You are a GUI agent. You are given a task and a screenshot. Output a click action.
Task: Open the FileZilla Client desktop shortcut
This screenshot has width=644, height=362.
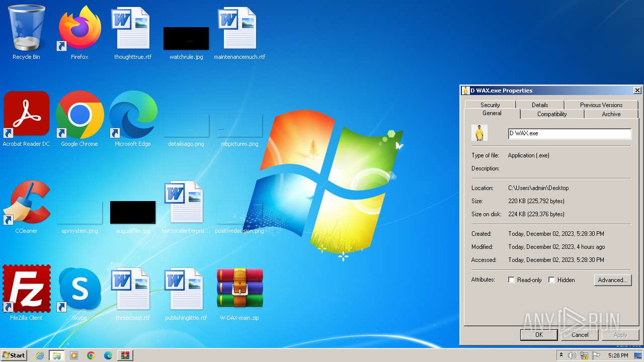(26, 289)
